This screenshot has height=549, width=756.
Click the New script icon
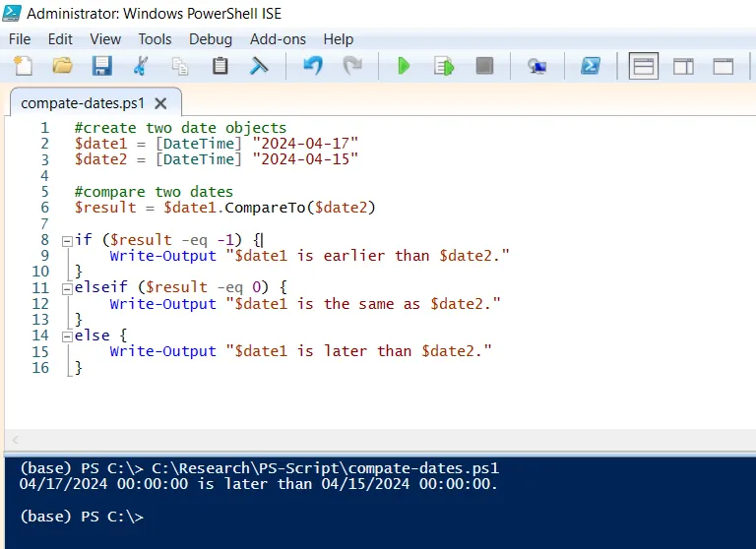23,66
